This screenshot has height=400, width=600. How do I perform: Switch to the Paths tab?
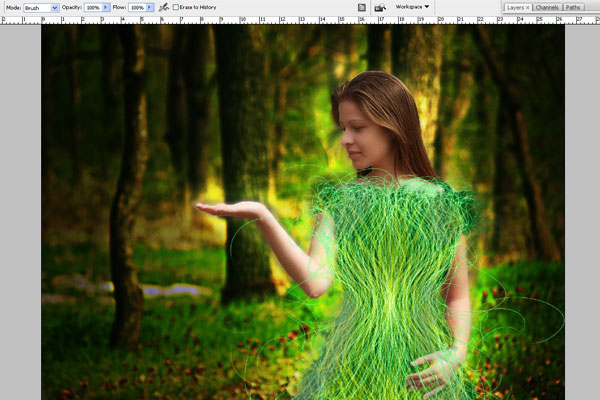[x=573, y=7]
